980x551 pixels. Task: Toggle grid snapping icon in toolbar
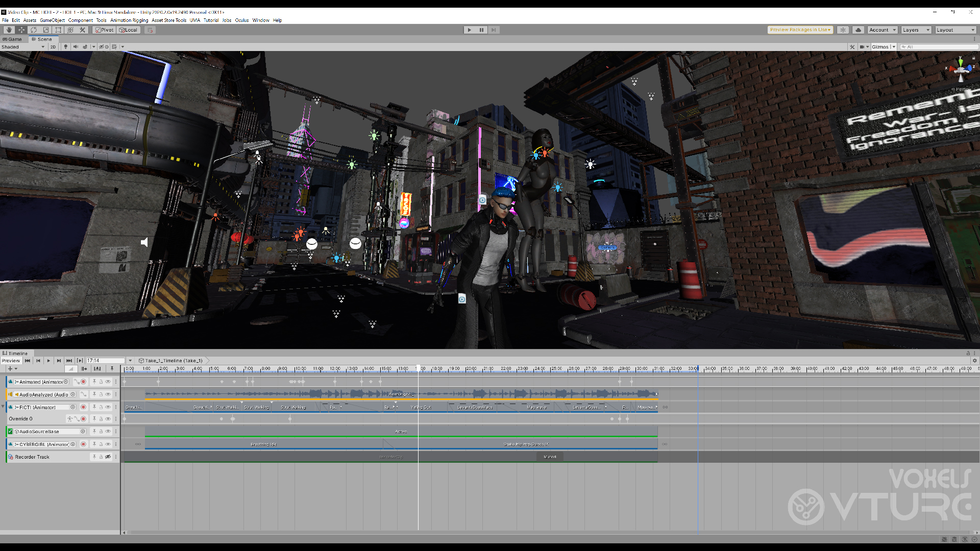150,30
